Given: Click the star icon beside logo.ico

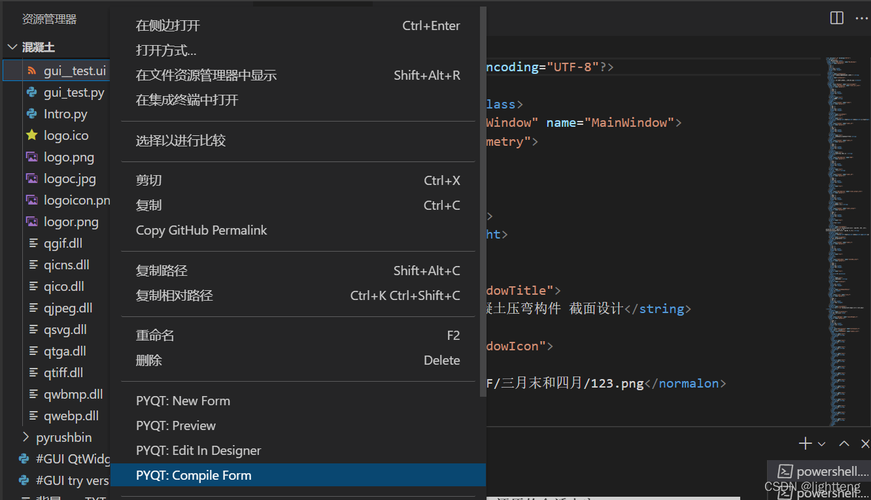Looking at the screenshot, I should pyautogui.click(x=32, y=136).
